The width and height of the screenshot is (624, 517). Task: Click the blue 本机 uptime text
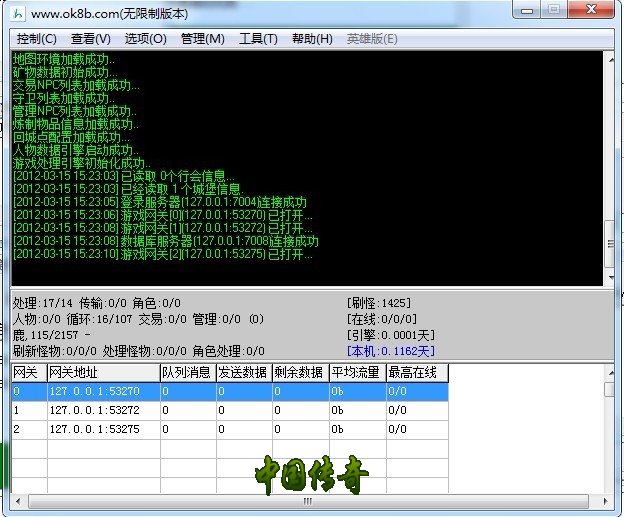(x=391, y=351)
